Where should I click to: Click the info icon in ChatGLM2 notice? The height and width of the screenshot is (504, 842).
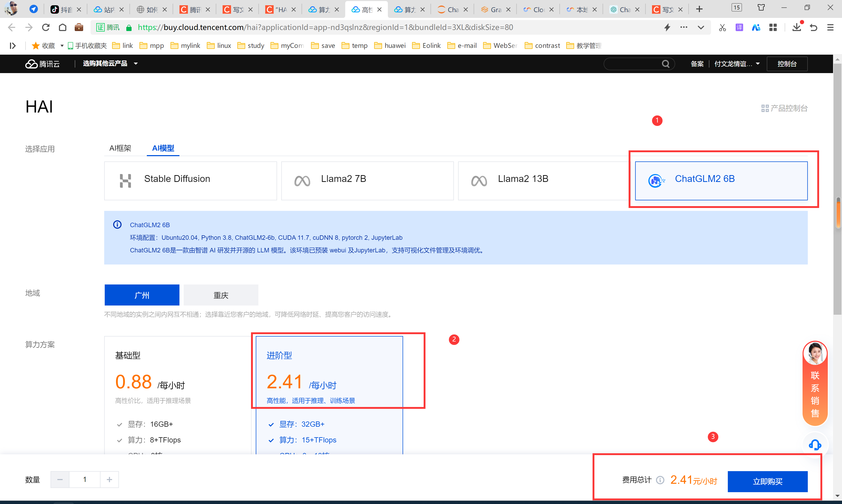click(117, 225)
